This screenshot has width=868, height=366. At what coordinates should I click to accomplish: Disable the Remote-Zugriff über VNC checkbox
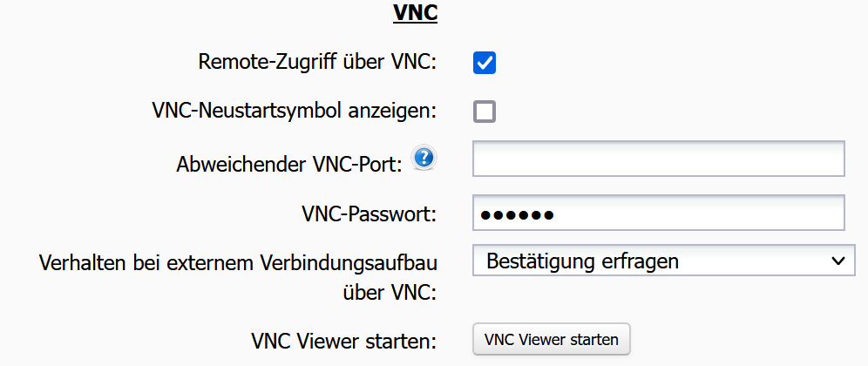pyautogui.click(x=485, y=63)
